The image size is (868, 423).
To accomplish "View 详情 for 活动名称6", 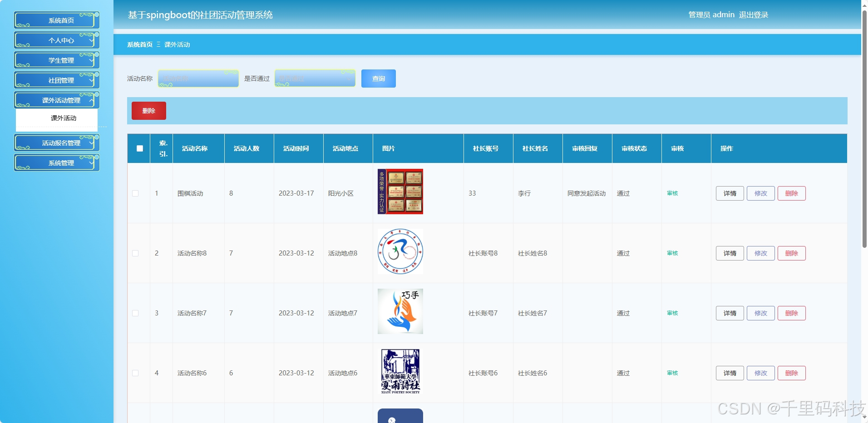I will click(730, 373).
